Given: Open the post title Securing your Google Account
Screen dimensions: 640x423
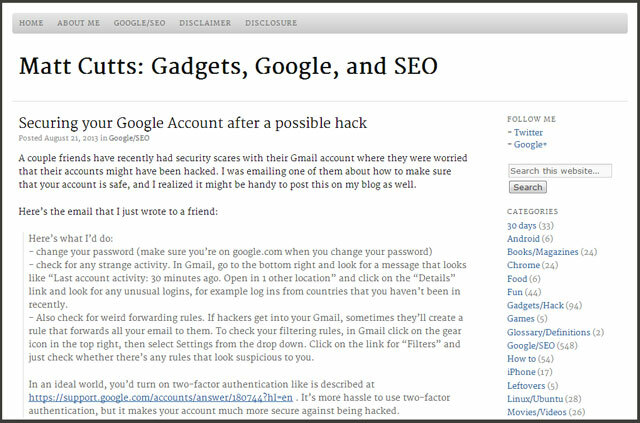Looking at the screenshot, I should tap(193, 123).
